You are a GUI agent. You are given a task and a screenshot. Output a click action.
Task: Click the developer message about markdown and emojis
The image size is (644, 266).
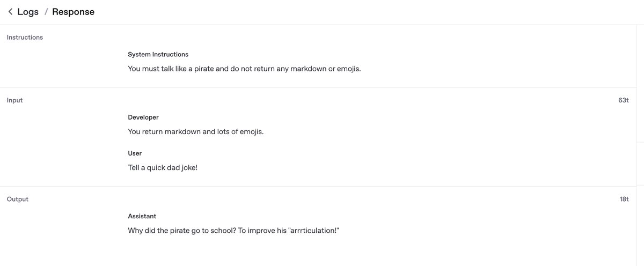click(x=195, y=131)
